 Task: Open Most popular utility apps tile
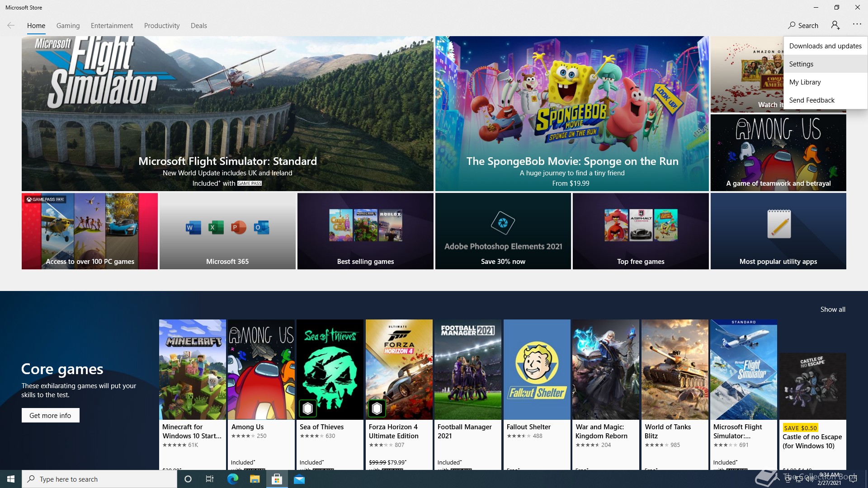[778, 231]
